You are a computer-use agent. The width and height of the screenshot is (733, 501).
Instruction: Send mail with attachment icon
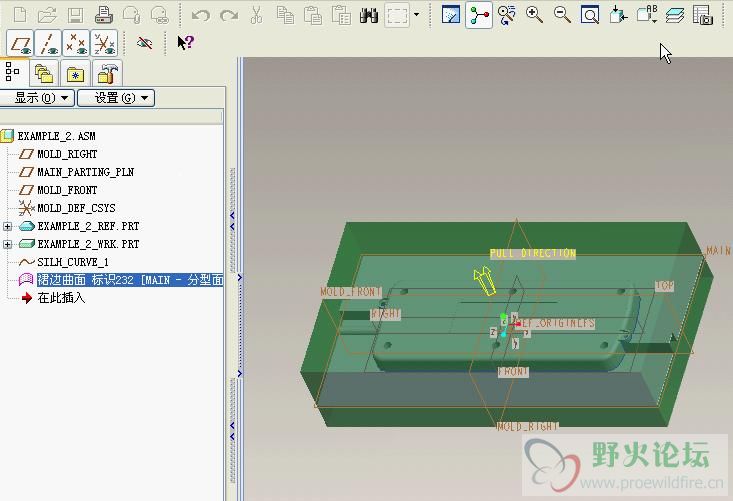pos(131,15)
